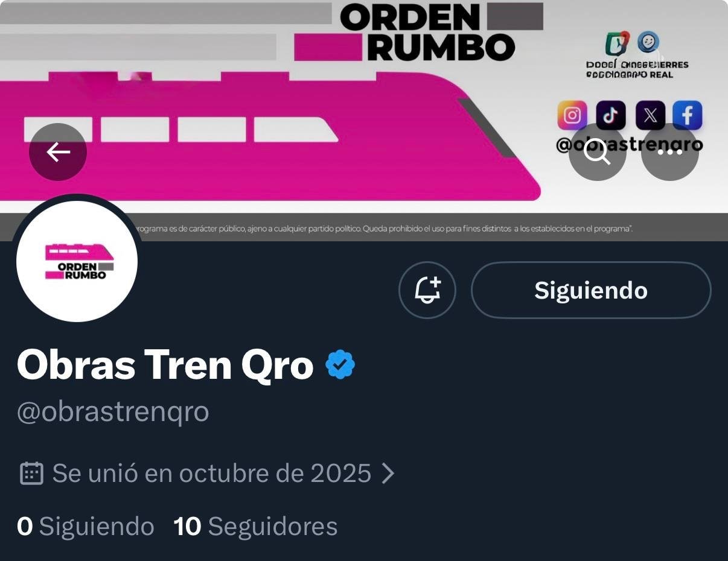Open the 0 Siguiendo list

click(x=86, y=526)
